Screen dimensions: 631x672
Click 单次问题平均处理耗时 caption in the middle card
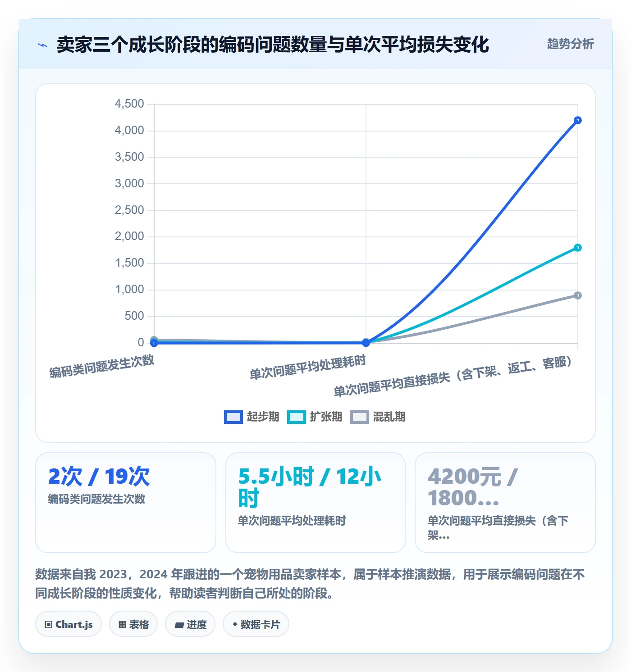[x=292, y=521]
